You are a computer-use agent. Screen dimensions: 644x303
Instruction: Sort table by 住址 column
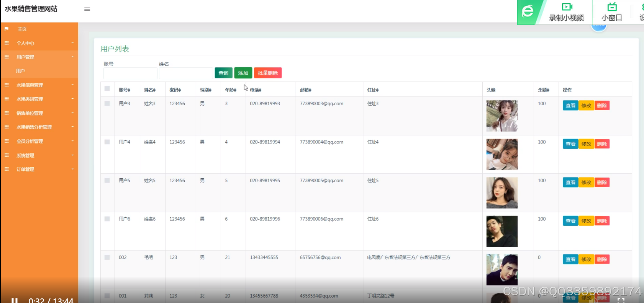point(373,90)
